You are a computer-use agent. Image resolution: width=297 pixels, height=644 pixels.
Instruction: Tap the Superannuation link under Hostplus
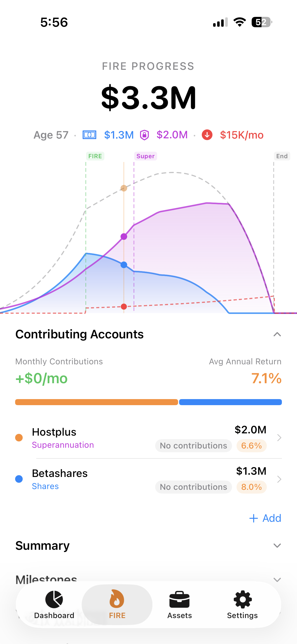pyautogui.click(x=63, y=445)
